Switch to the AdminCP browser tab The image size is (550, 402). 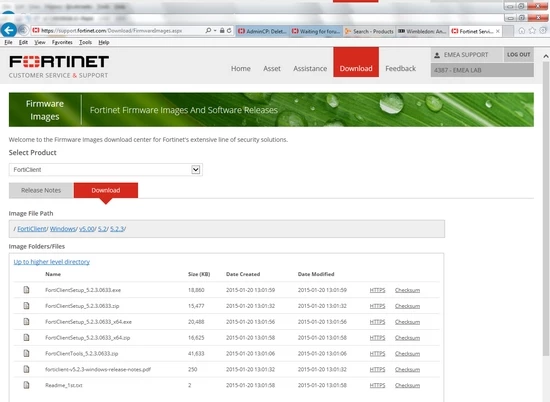tap(262, 31)
